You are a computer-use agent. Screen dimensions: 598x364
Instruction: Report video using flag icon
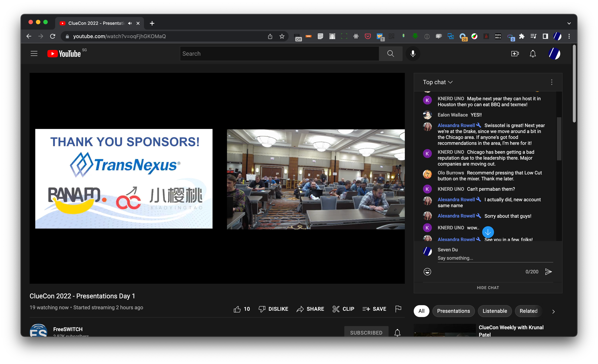[x=398, y=309]
